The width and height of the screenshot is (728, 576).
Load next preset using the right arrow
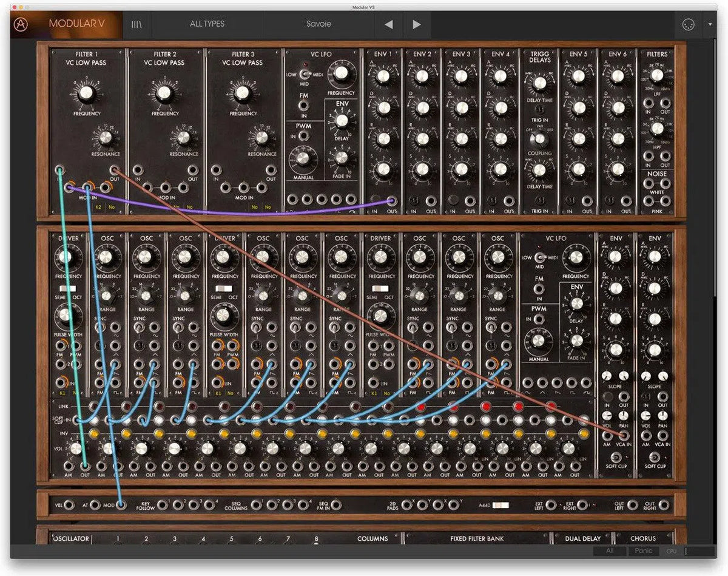click(416, 24)
